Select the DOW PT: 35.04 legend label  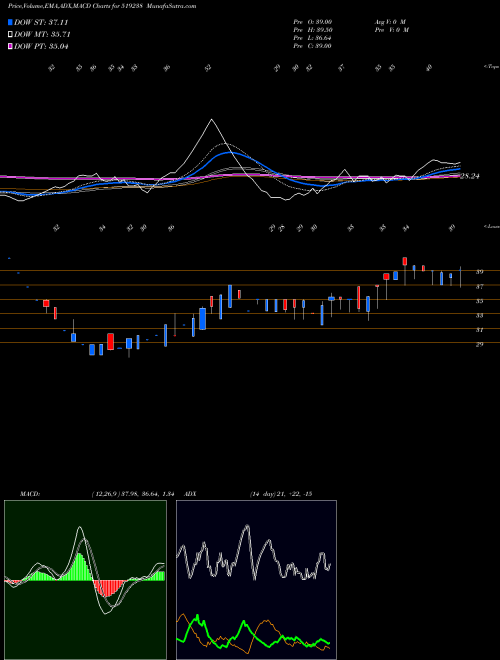pyautogui.click(x=41, y=46)
